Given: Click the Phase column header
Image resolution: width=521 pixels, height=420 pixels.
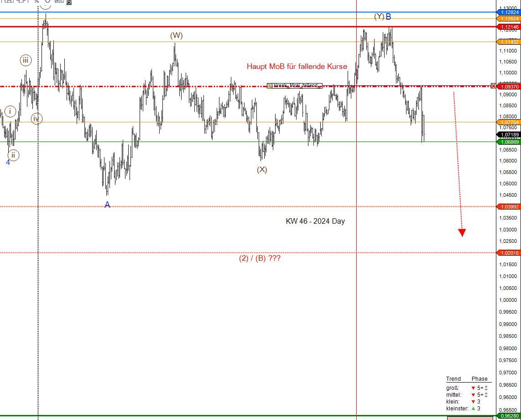Looking at the screenshot, I should pos(479,379).
